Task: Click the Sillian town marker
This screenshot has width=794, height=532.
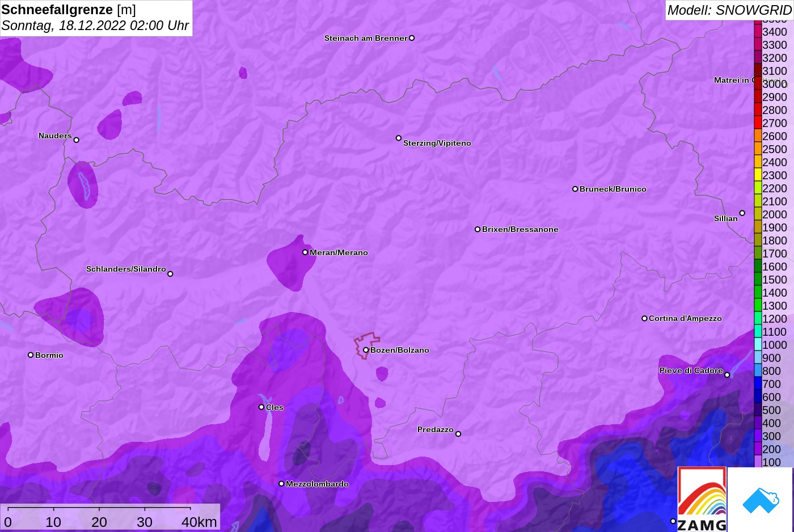Action: click(x=742, y=213)
